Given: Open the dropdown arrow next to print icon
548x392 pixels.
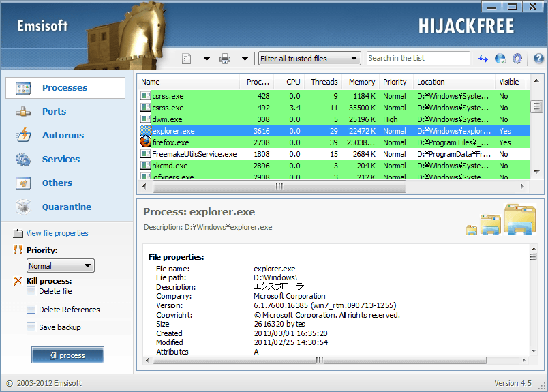Looking at the screenshot, I should [245, 59].
